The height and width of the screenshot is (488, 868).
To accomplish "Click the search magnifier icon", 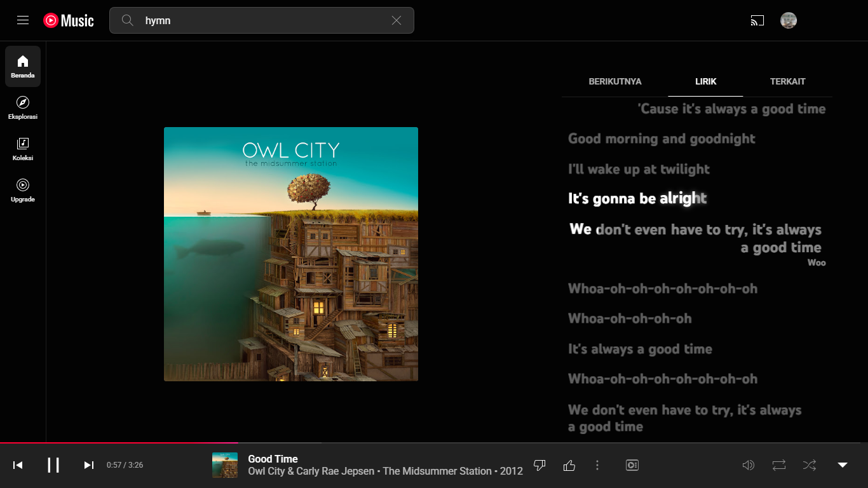I will (x=128, y=20).
